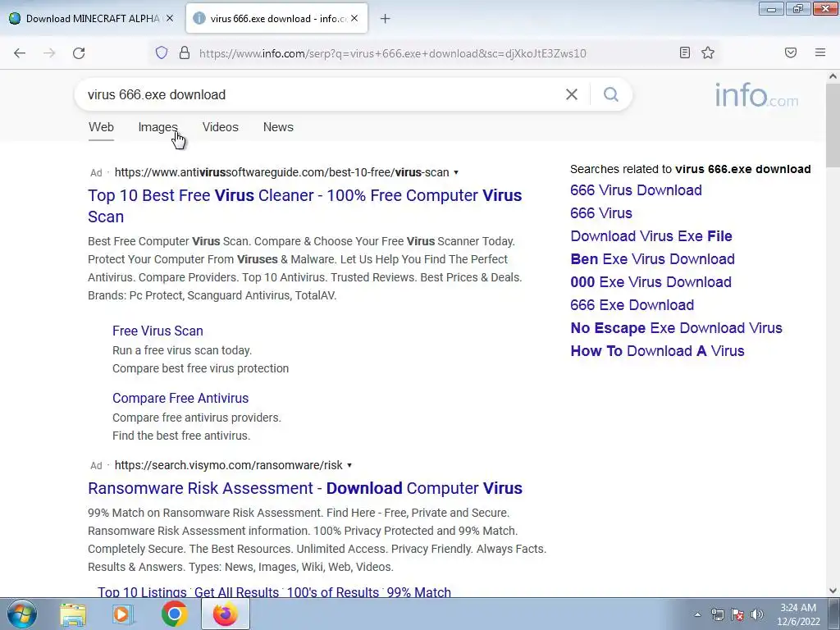The image size is (840, 630).
Task: Click related search No Escape Exe Download Virus
Action: pos(676,328)
